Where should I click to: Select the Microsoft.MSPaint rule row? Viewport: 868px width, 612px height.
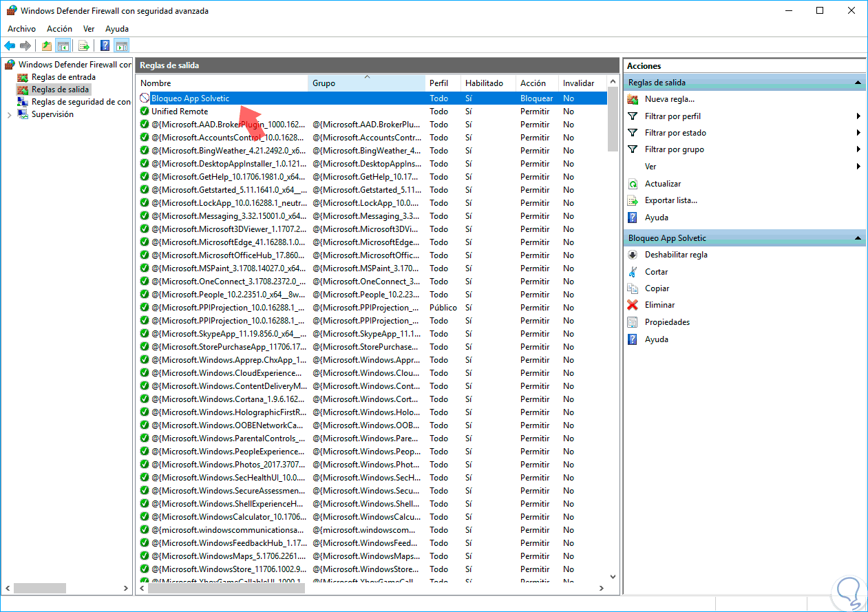pos(372,268)
